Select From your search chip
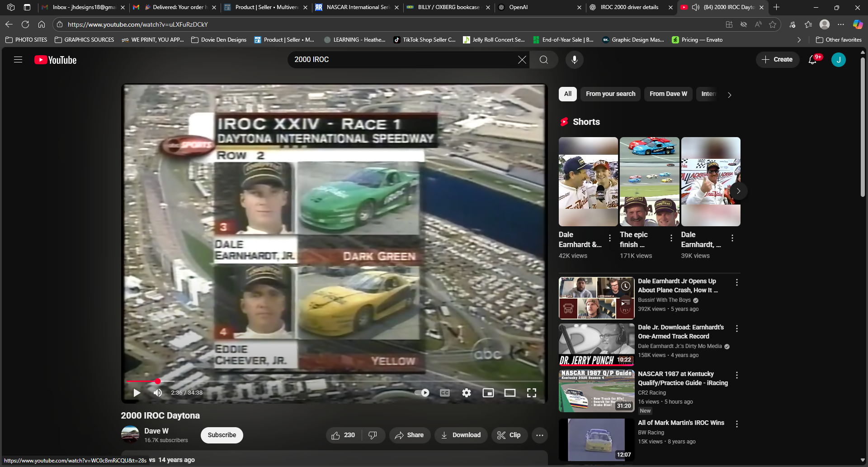Image resolution: width=868 pixels, height=467 pixels. coord(611,94)
